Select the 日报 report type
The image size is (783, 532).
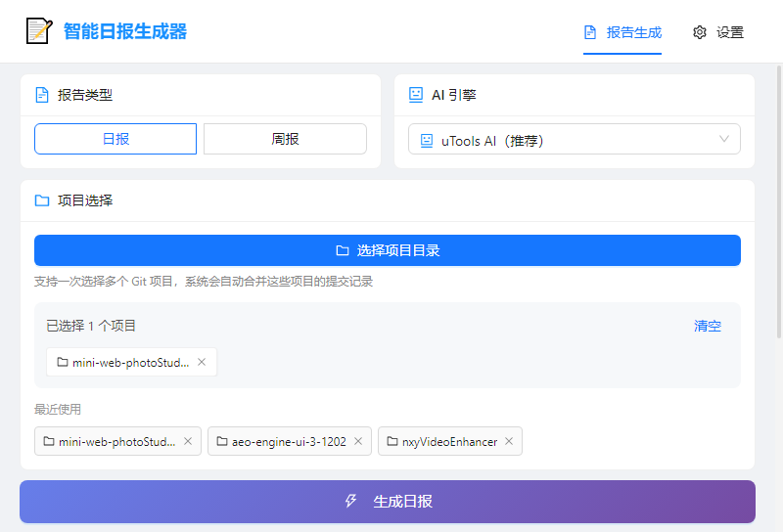coord(115,139)
